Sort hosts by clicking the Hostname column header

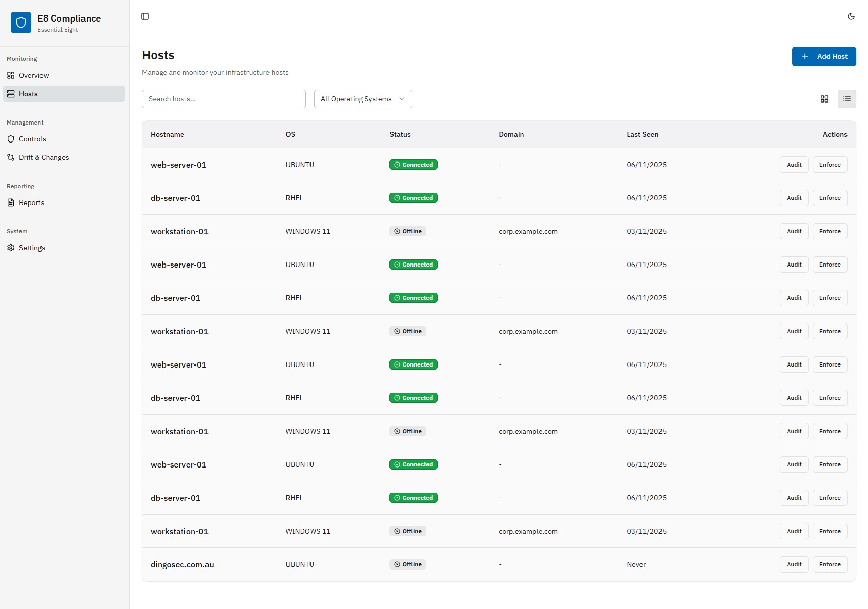click(x=168, y=134)
